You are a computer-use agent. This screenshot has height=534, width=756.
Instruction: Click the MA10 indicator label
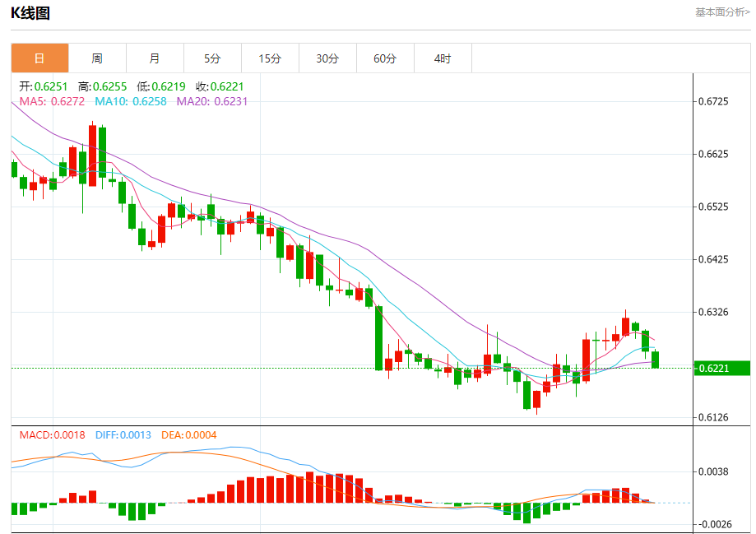pos(131,101)
